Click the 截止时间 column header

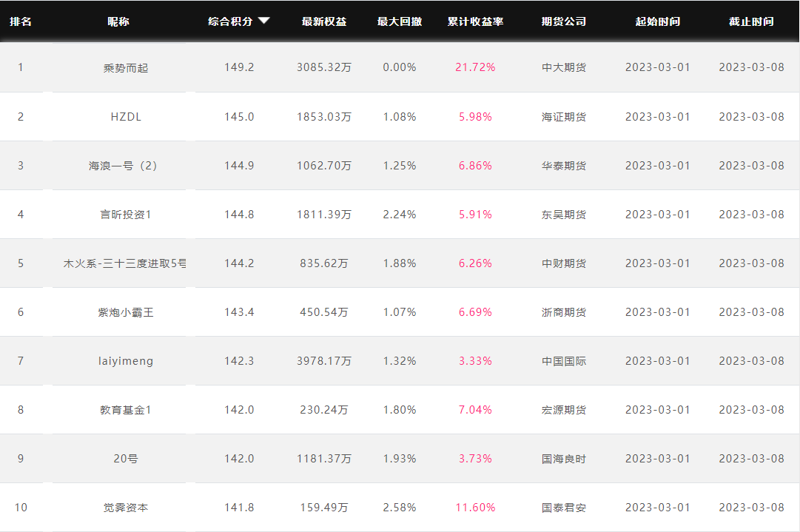click(752, 21)
